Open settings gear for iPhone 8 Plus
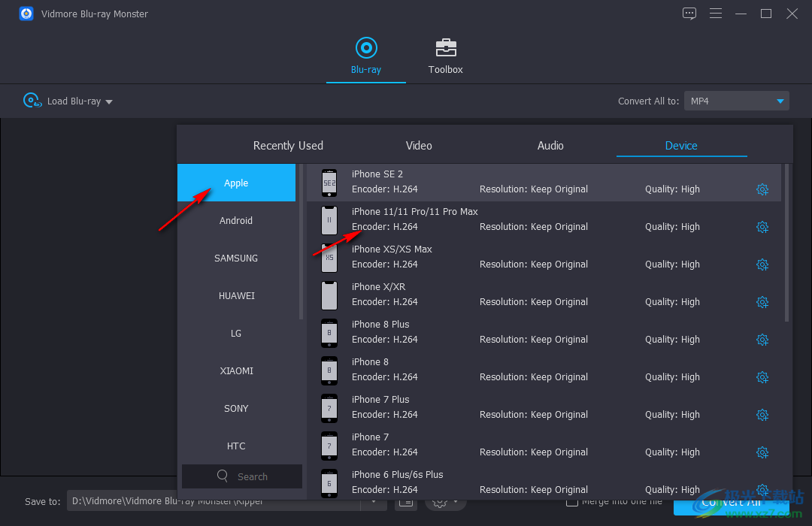The height and width of the screenshot is (526, 812). tap(762, 340)
